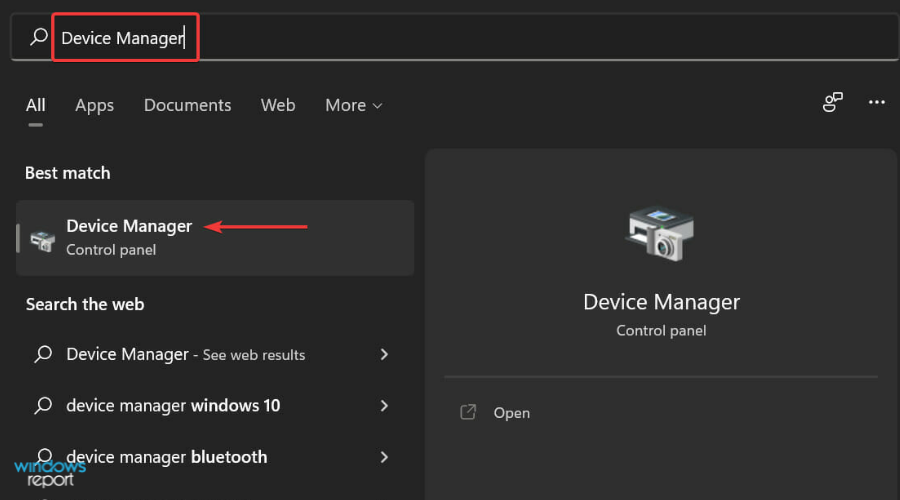
Task: Click the search icon beside Device Manager web result
Action: point(43,354)
